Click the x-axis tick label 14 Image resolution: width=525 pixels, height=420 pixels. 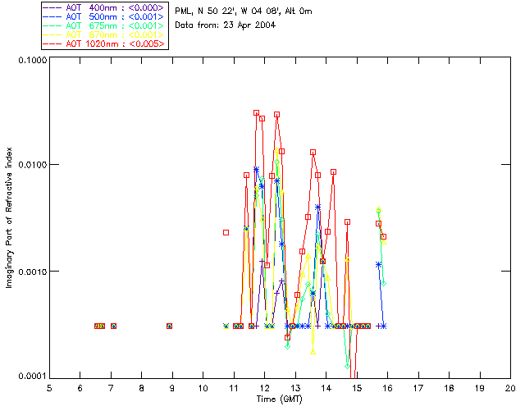[326, 388]
